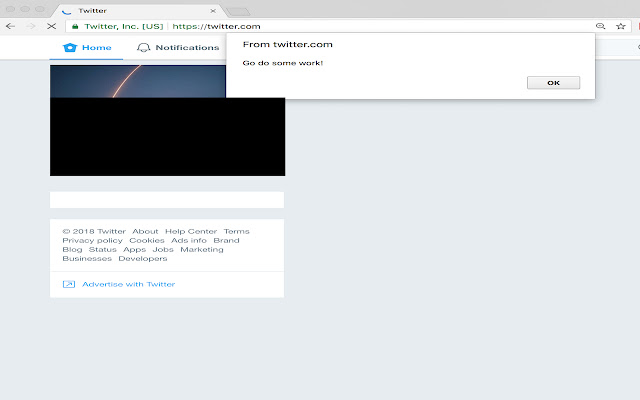This screenshot has width=640, height=400.
Task: Click the zoom magnifier icon in the address bar
Action: pos(600,26)
